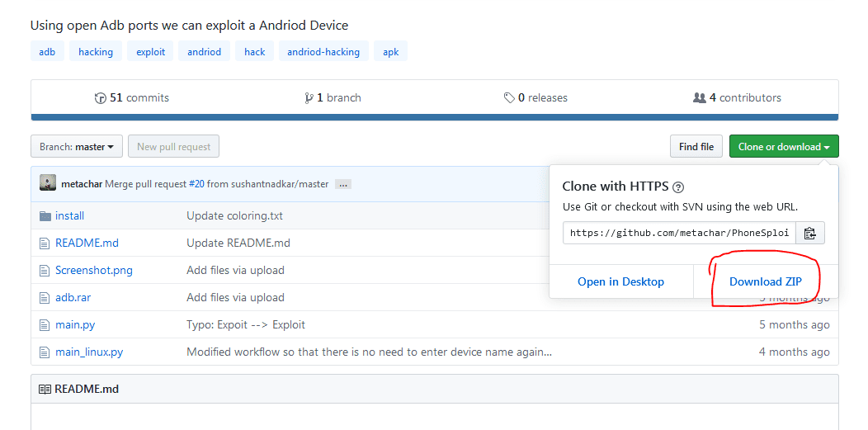Click the branch icon in stats bar
The width and height of the screenshot is (868, 430).
click(309, 98)
